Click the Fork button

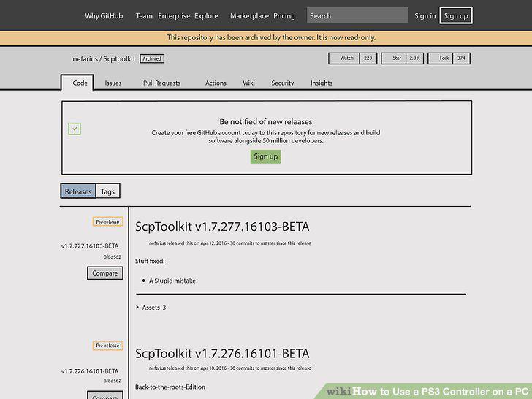(441, 58)
